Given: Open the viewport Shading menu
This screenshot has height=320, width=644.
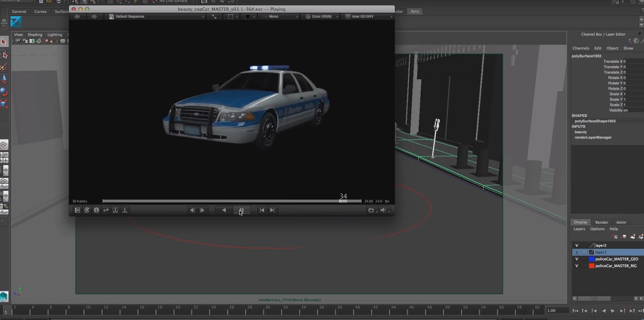Looking at the screenshot, I should pos(35,35).
